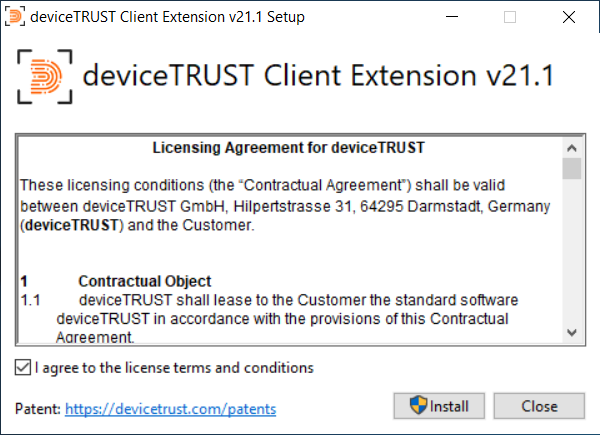Click the "Patent:" label
Image resolution: width=600 pixels, height=435 pixels.
pyautogui.click(x=38, y=409)
